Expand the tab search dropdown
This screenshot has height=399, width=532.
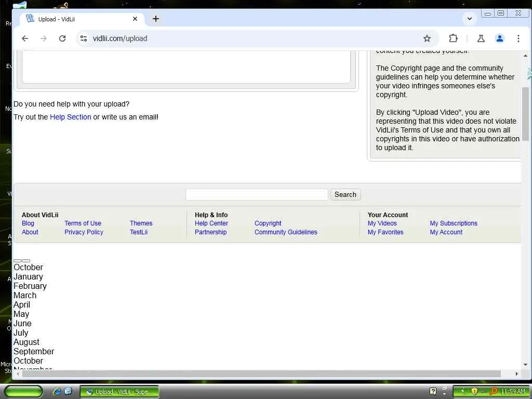tap(470, 19)
